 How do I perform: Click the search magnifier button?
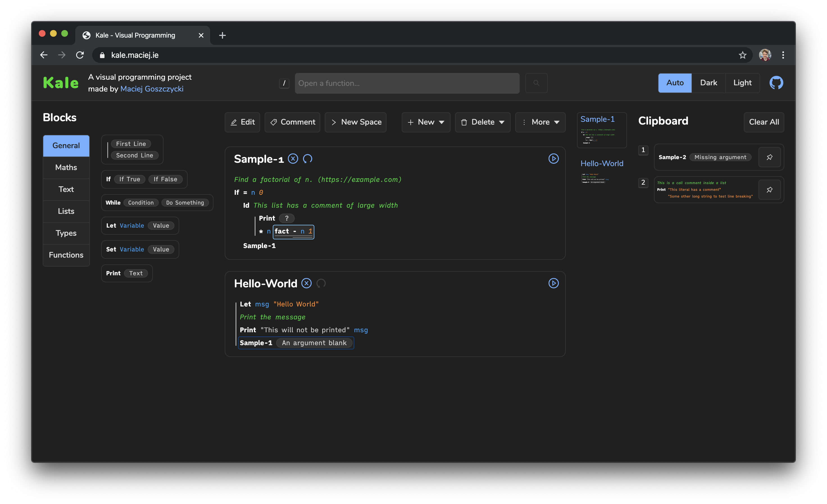pos(536,83)
